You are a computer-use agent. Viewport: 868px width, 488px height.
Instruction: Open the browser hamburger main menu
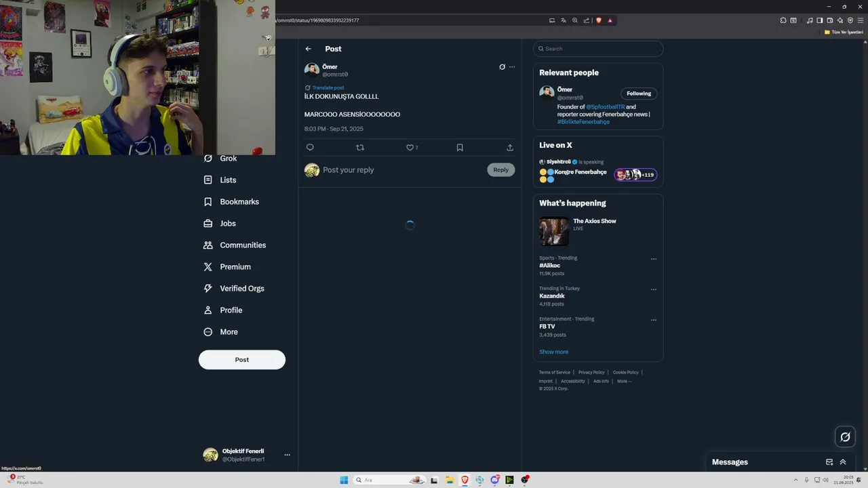click(x=861, y=20)
